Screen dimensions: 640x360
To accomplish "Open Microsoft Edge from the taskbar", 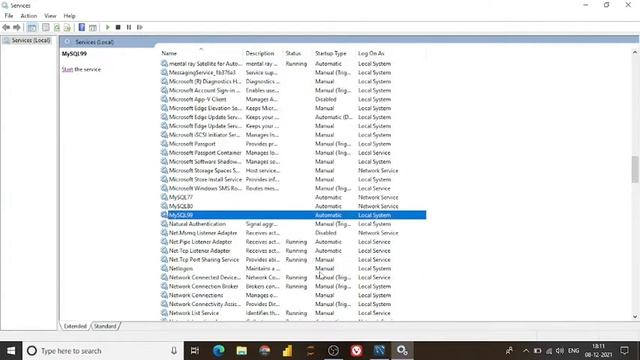I will [219, 351].
